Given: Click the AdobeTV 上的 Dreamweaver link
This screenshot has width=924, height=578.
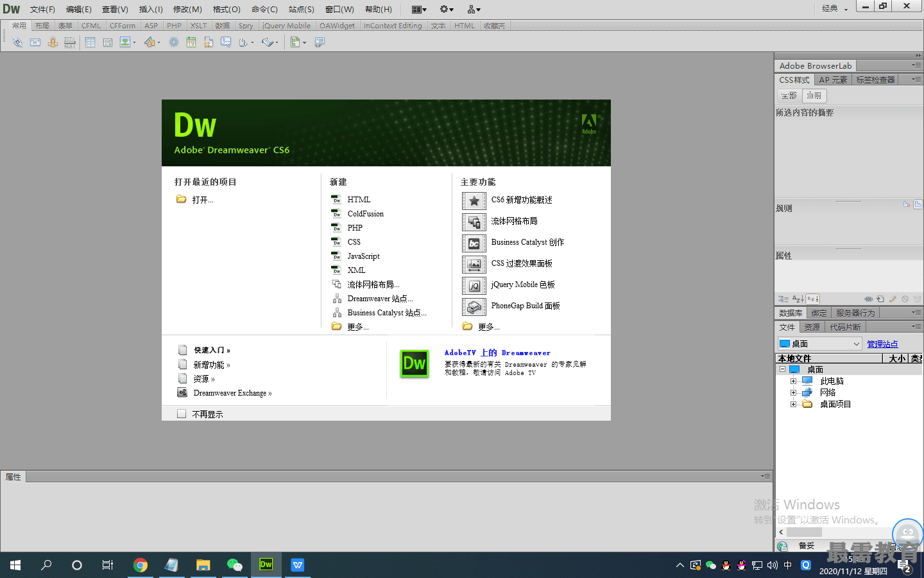Looking at the screenshot, I should tap(497, 353).
